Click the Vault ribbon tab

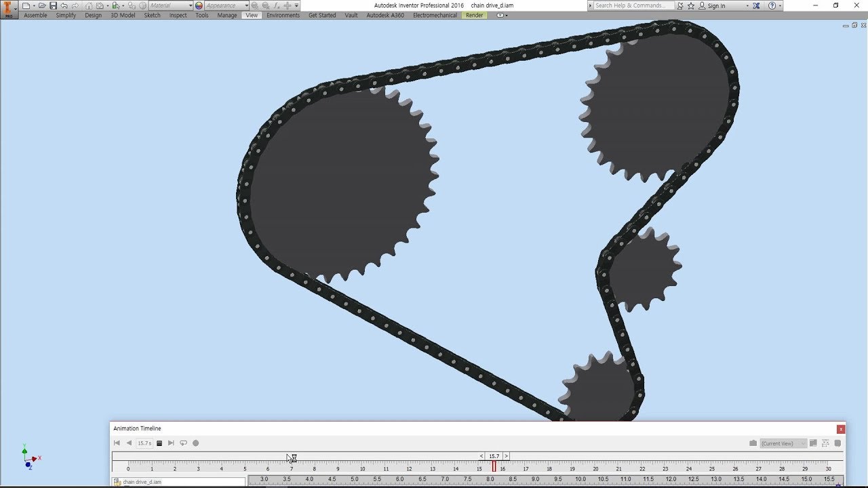click(351, 15)
